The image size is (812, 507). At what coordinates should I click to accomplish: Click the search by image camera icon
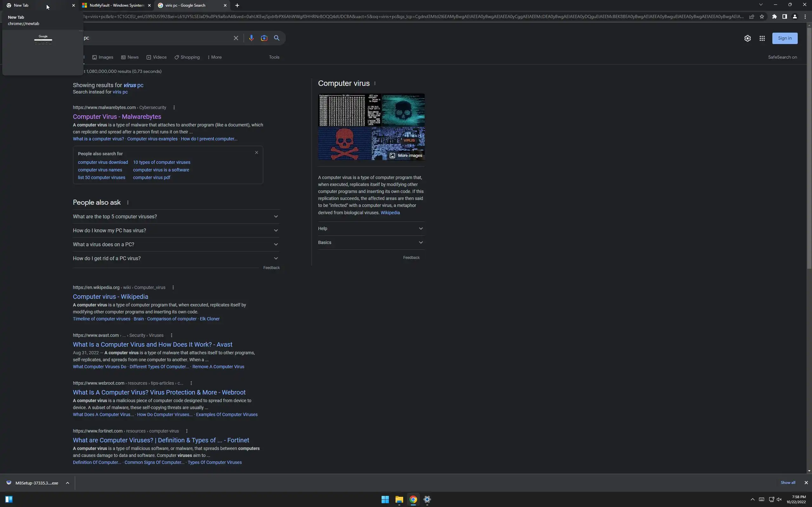pos(264,38)
